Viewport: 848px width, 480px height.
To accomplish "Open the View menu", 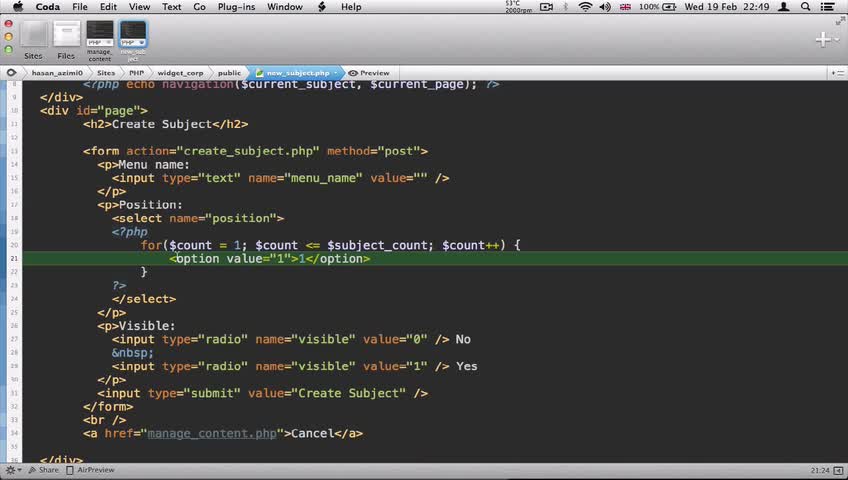I will click(139, 7).
